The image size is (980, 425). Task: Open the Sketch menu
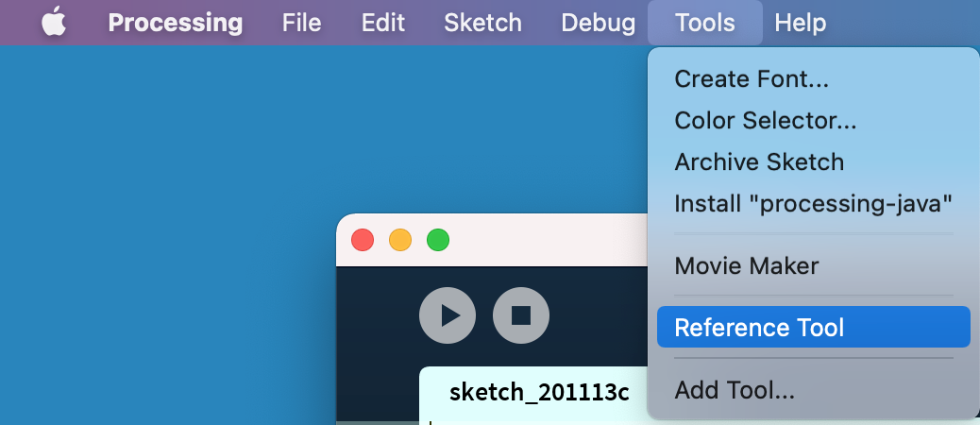(482, 22)
